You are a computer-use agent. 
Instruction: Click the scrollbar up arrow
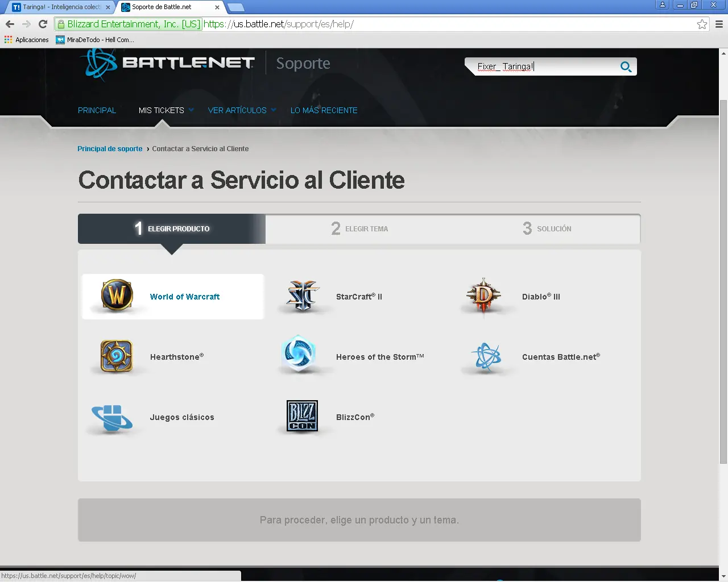pyautogui.click(x=723, y=53)
